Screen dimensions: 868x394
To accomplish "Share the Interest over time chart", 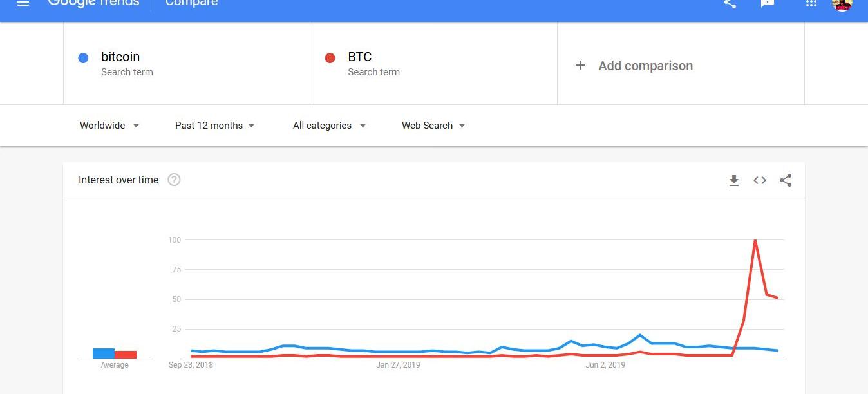I will point(786,181).
